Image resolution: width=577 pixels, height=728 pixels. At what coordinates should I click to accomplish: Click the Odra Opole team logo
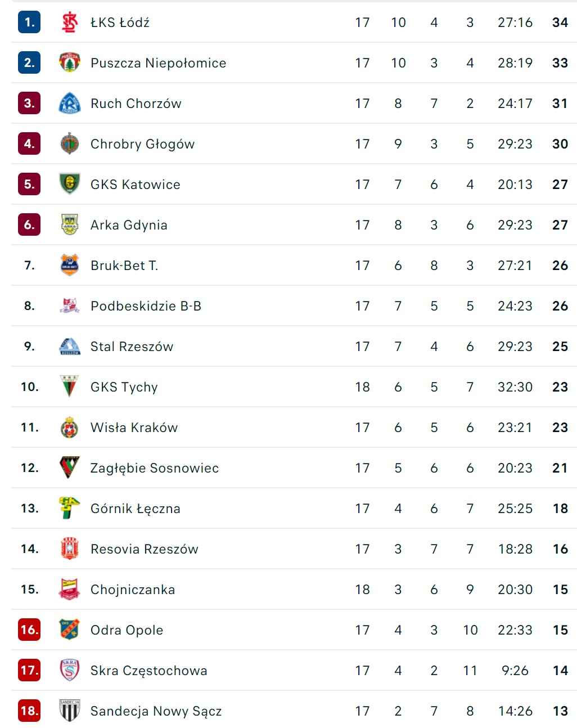pos(70,630)
